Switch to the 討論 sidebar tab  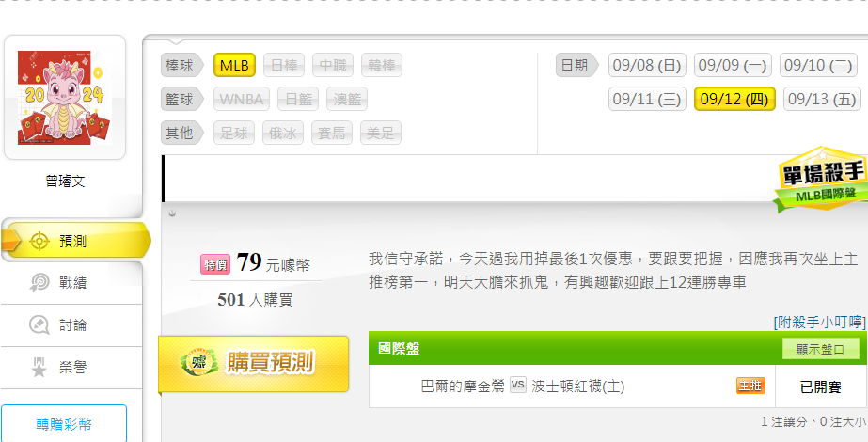coord(71,325)
